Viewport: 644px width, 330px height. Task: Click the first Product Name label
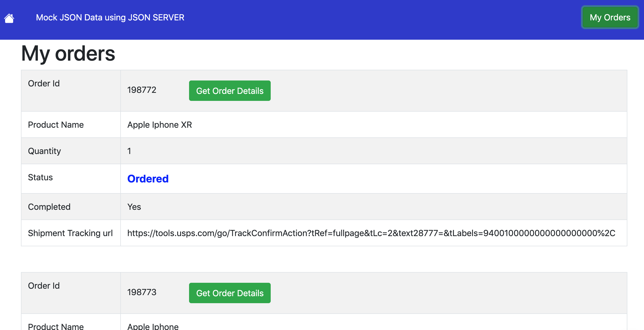tap(56, 125)
